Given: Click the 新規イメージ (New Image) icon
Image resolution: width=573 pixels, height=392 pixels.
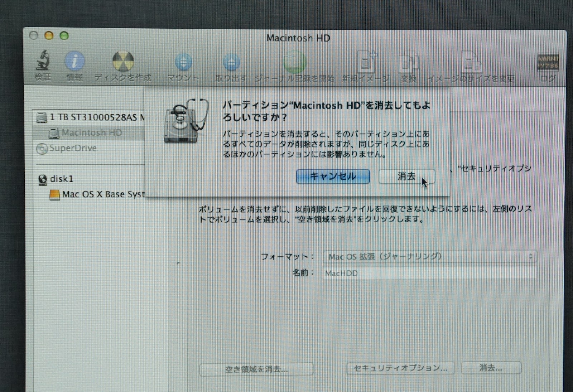Looking at the screenshot, I should [367, 62].
